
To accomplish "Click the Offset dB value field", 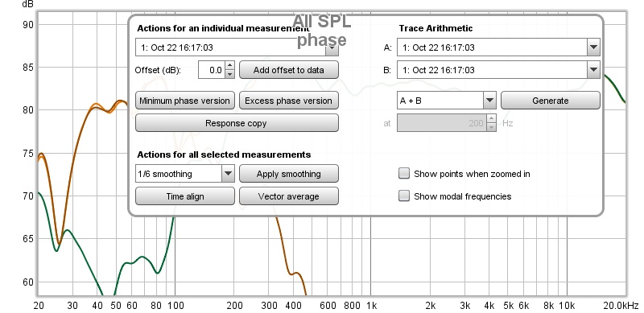I will click(212, 70).
